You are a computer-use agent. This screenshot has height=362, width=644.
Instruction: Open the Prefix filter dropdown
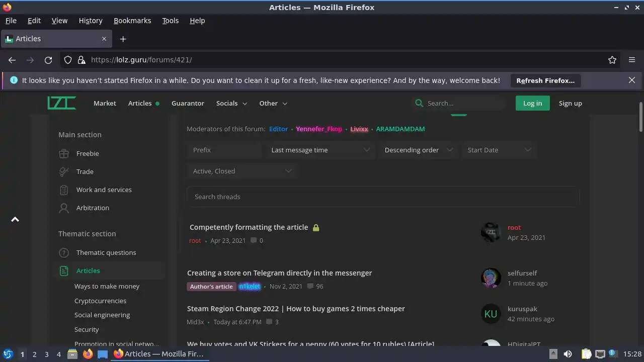tap(223, 150)
